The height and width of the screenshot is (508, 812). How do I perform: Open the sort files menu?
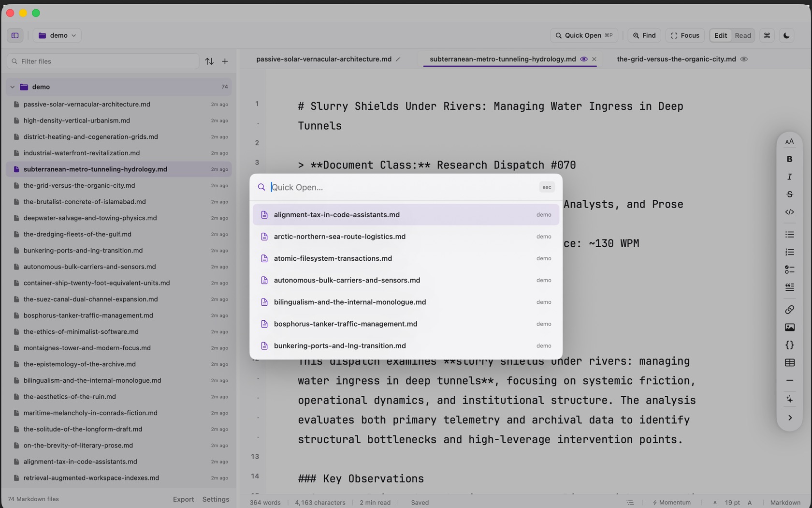point(209,61)
